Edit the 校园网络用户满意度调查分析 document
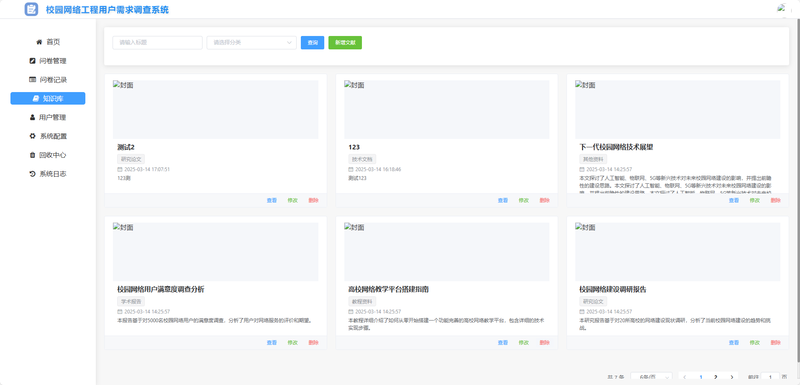Viewport: 800px width, 385px height. tap(292, 343)
